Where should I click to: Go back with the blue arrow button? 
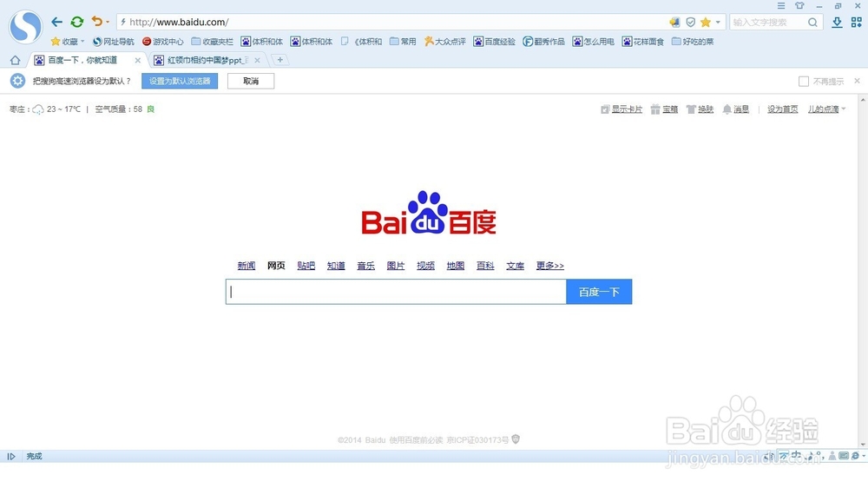click(x=57, y=23)
